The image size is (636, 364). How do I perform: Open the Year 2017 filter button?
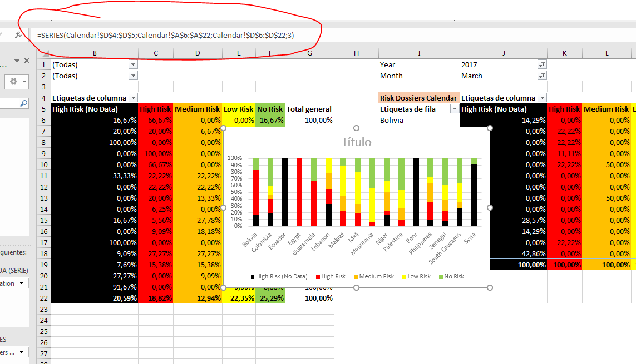coord(543,64)
